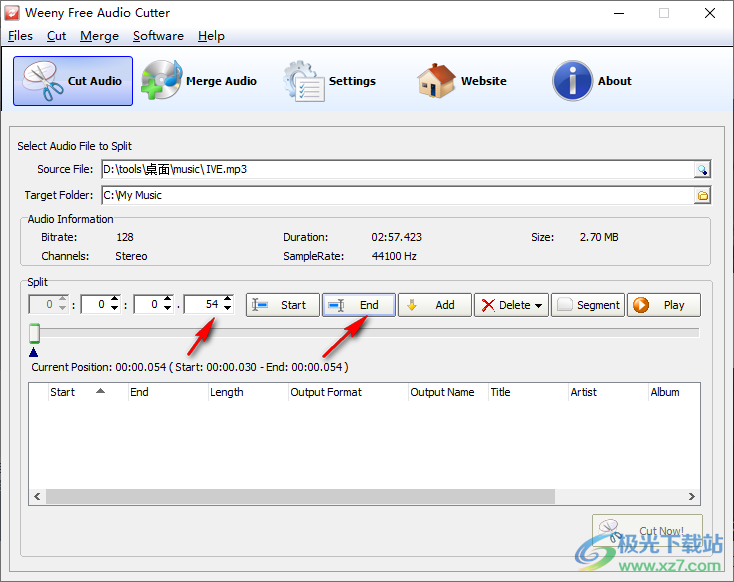Open the Files menu
734x582 pixels.
20,36
